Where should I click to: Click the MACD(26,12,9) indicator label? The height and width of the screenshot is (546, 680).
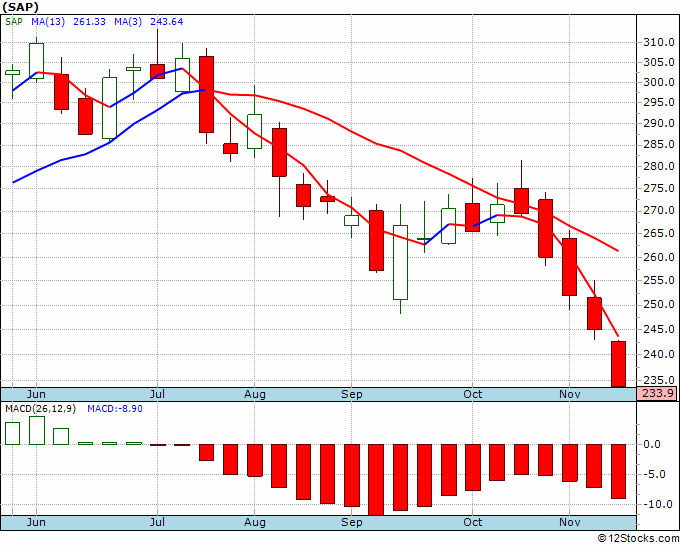tap(40, 409)
